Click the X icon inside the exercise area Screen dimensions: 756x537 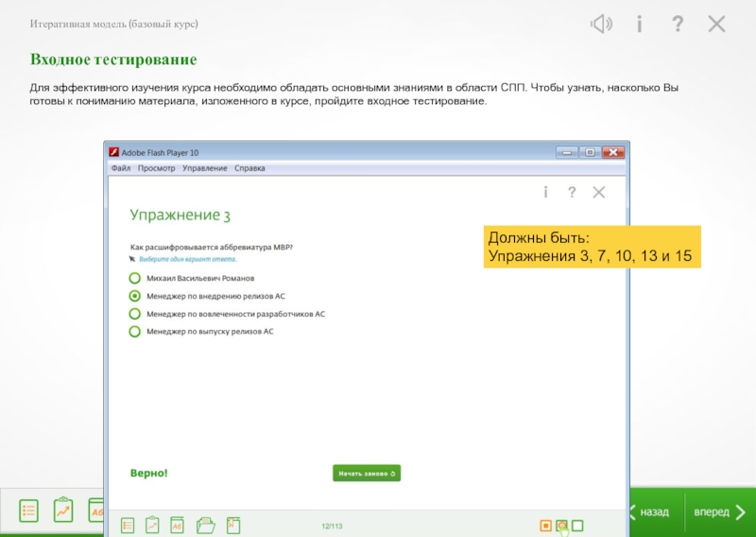click(599, 192)
